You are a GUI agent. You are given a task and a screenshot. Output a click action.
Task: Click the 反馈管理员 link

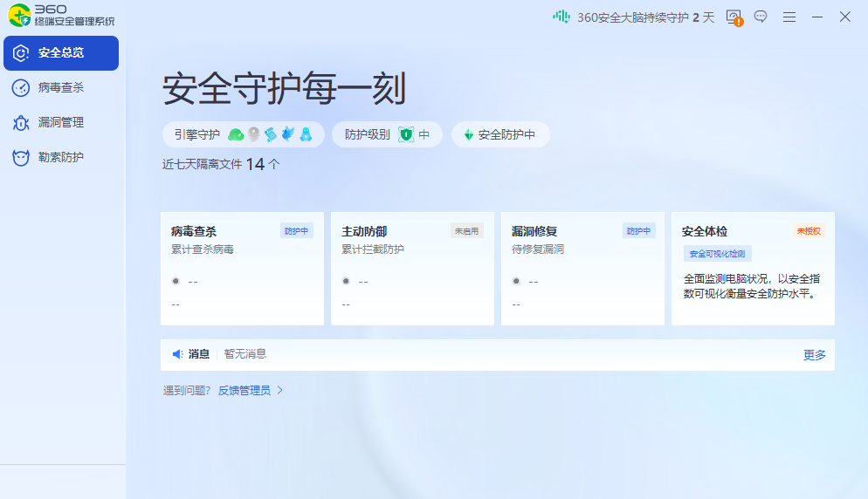(x=244, y=390)
